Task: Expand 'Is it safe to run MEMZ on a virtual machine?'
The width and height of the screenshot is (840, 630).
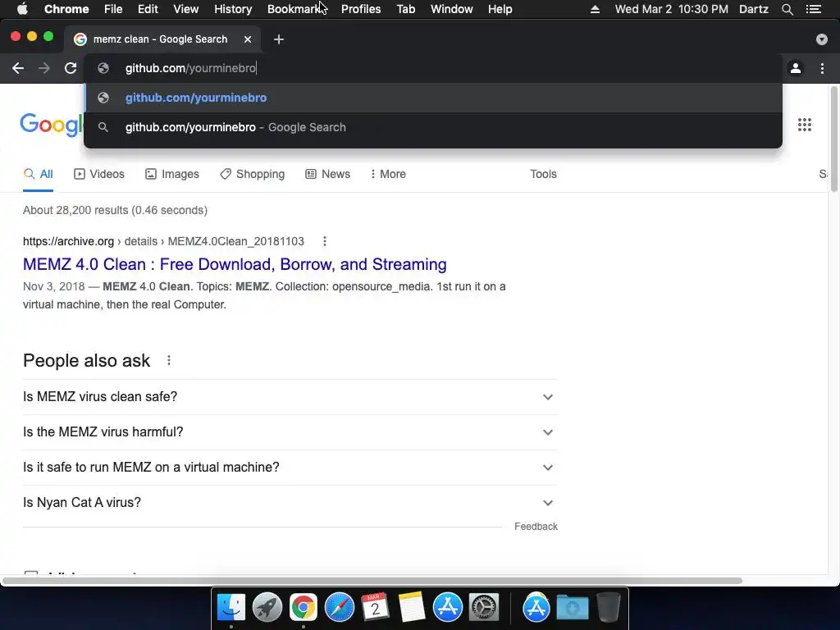Action: tap(290, 467)
